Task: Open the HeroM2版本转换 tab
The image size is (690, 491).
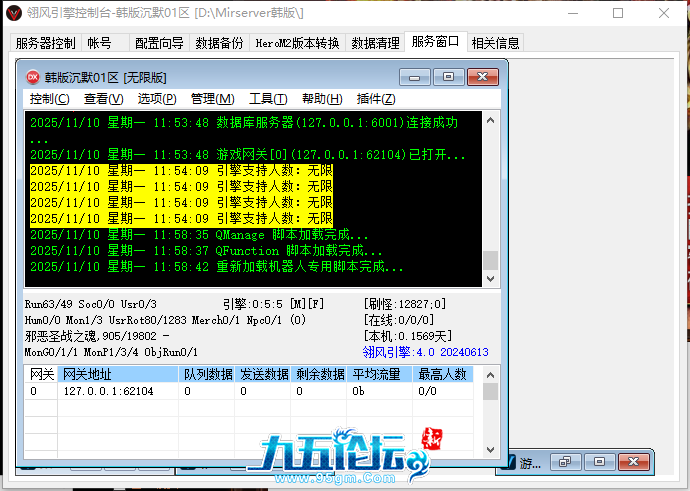Action: pyautogui.click(x=297, y=43)
